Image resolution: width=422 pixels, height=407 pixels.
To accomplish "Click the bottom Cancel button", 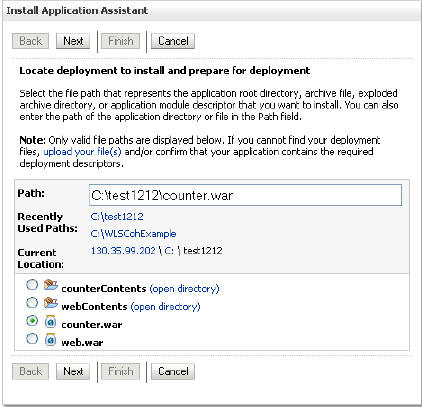I will click(x=173, y=371).
